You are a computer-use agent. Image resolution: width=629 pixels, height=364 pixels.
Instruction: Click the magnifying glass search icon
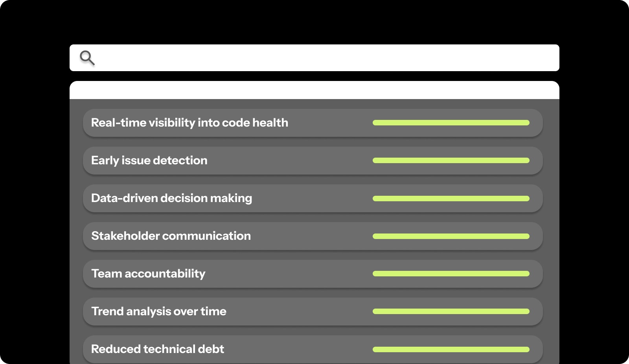click(x=87, y=58)
